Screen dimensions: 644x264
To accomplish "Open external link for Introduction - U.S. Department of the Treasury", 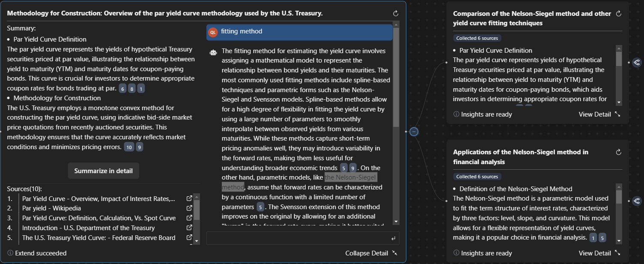I will click(x=189, y=228).
